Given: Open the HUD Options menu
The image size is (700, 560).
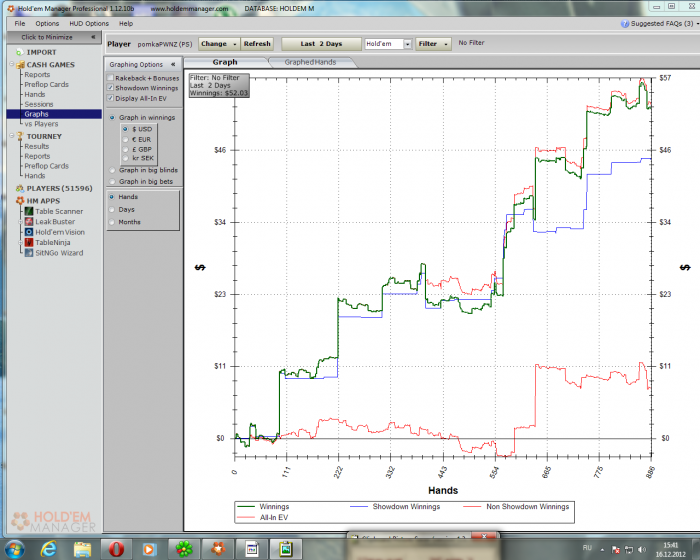Looking at the screenshot, I should click(89, 23).
